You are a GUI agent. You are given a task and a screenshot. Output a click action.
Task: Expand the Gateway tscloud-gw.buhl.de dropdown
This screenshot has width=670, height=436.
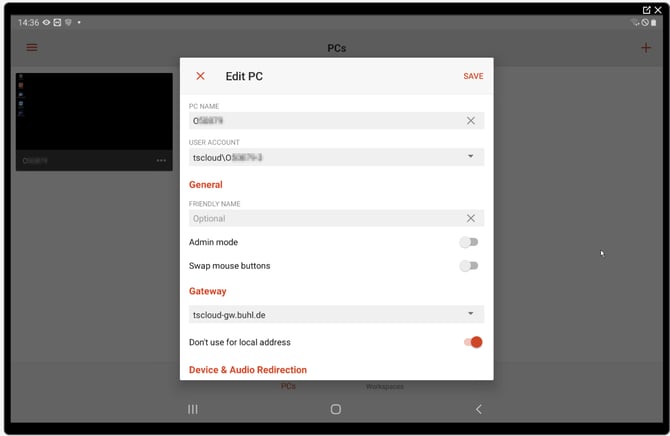pyautogui.click(x=336, y=315)
